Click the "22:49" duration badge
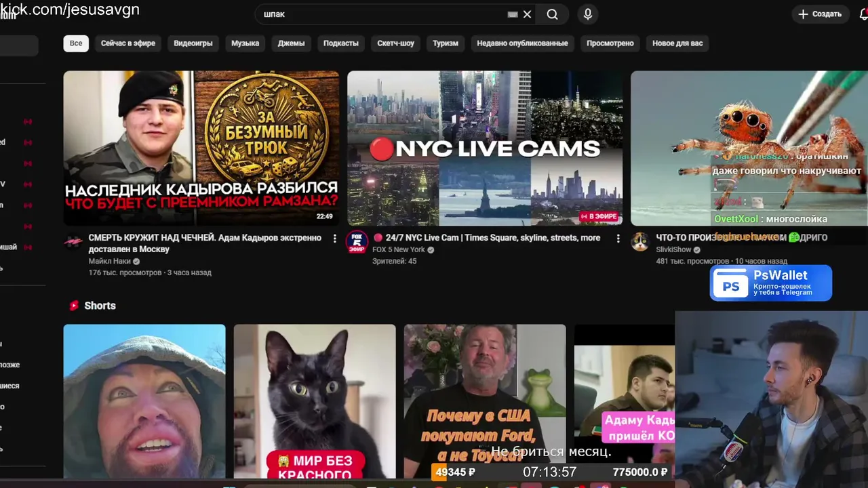 pyautogui.click(x=325, y=217)
